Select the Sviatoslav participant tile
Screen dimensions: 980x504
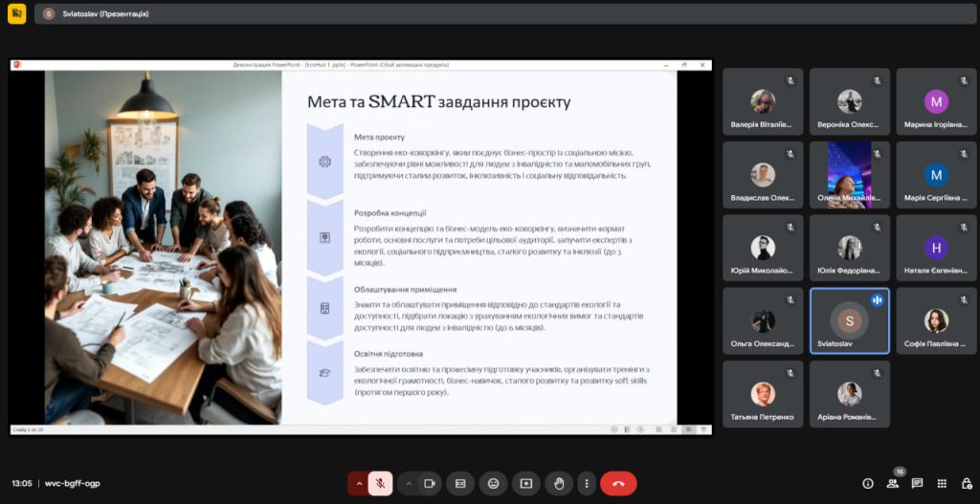point(849,321)
